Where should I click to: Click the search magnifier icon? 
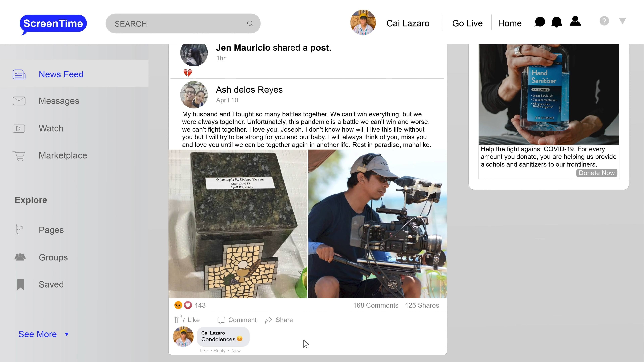point(250,23)
